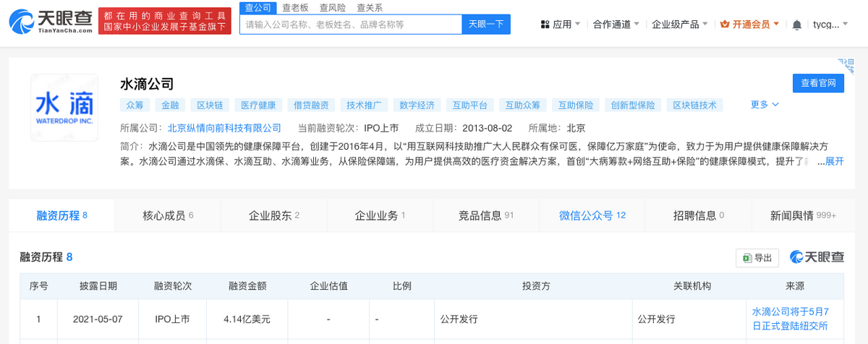Click the QR code corner icon
The height and width of the screenshot is (344, 868).
coord(845,66)
